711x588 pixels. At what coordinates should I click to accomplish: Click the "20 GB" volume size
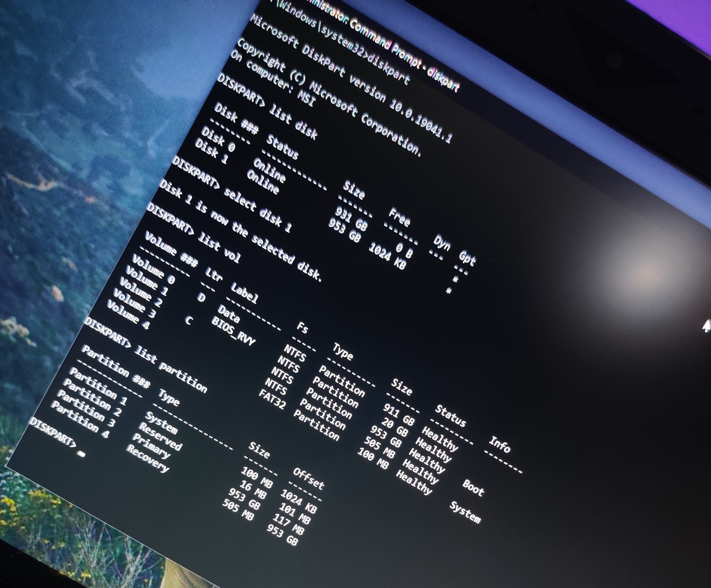coord(395,427)
